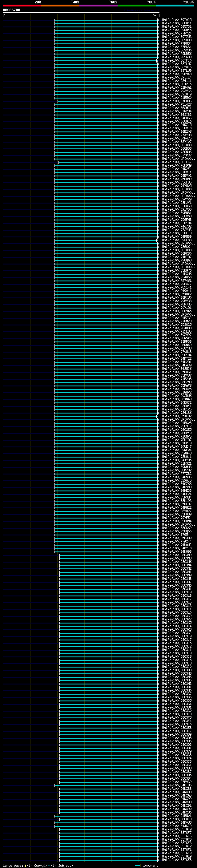197x868 pixels.
Task: Select hit label UniRef100_B4JGZ9
Action: click(176, 826)
